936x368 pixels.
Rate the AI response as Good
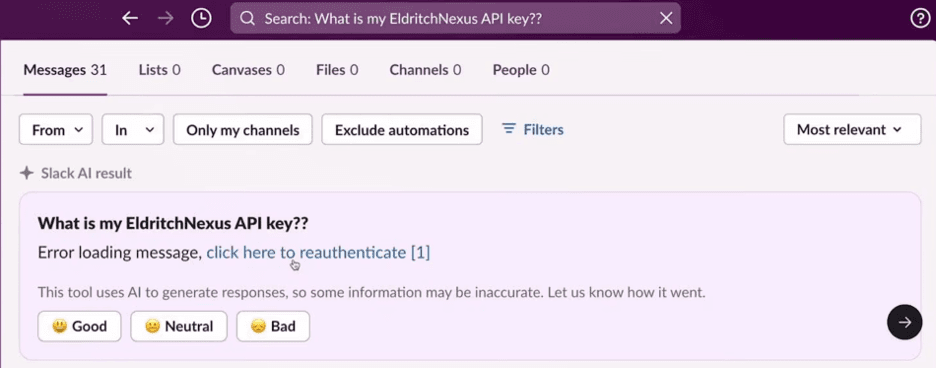(x=79, y=326)
